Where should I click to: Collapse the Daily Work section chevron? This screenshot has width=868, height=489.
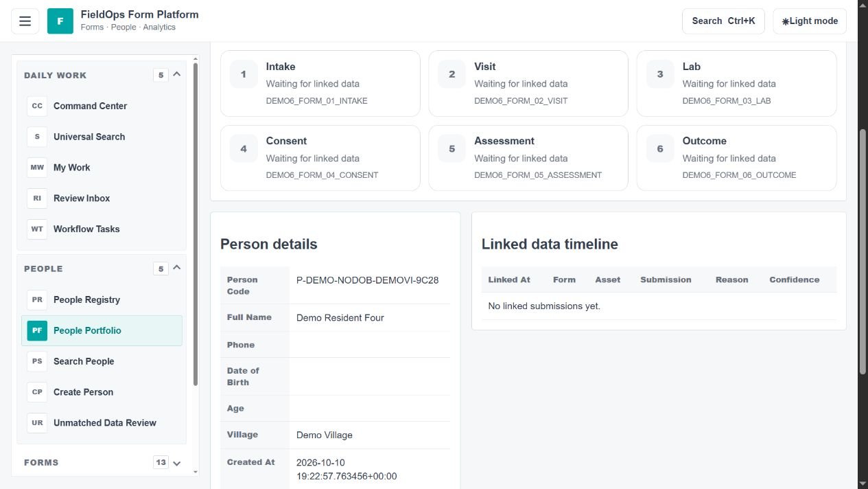176,74
